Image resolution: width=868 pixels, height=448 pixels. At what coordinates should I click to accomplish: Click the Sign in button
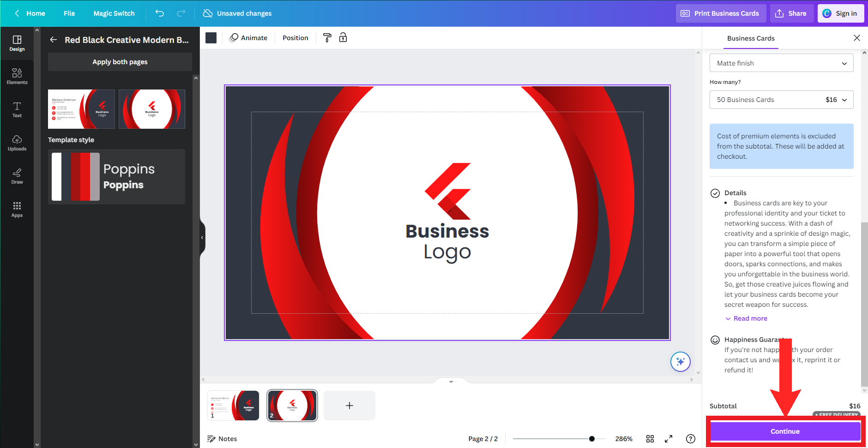pyautogui.click(x=841, y=13)
